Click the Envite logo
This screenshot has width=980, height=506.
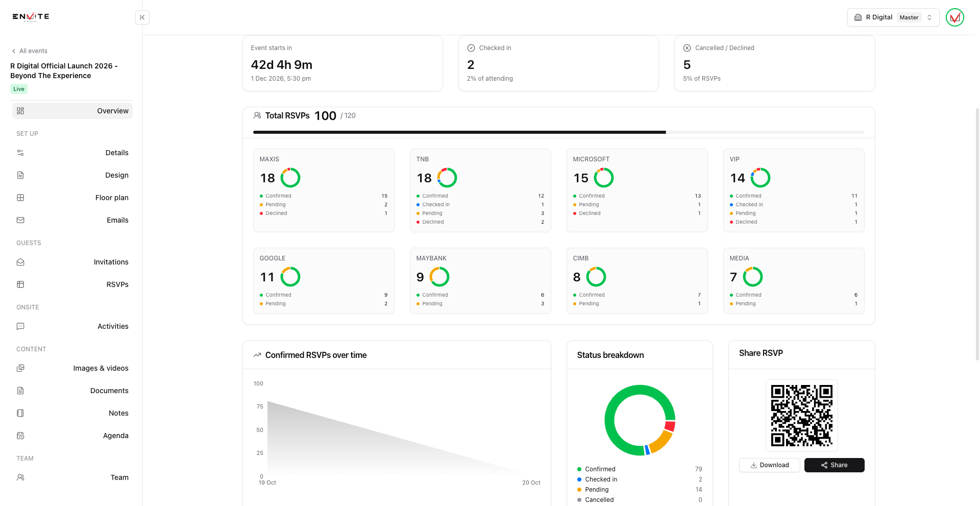[x=31, y=17]
